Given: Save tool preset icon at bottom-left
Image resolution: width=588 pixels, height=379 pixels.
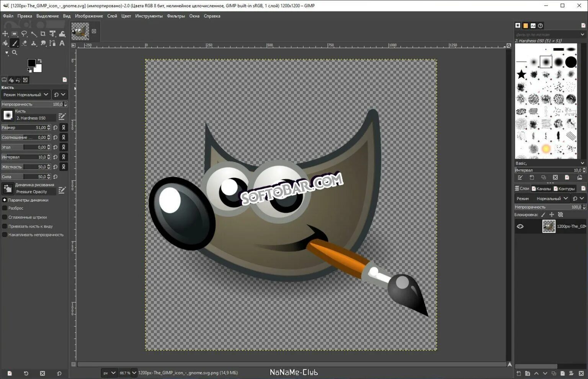Looking at the screenshot, I should pyautogui.click(x=10, y=373).
